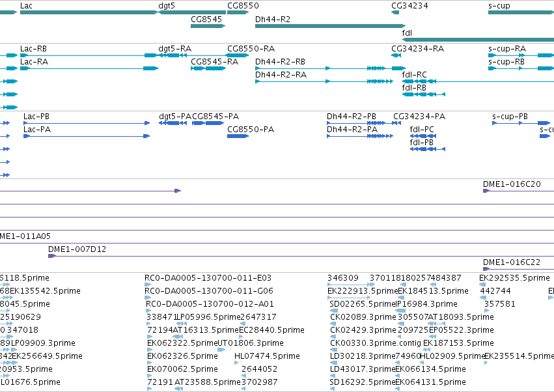554x392 pixels.
Task: Select the CK02429.3prime label
Action: (x=363, y=330)
